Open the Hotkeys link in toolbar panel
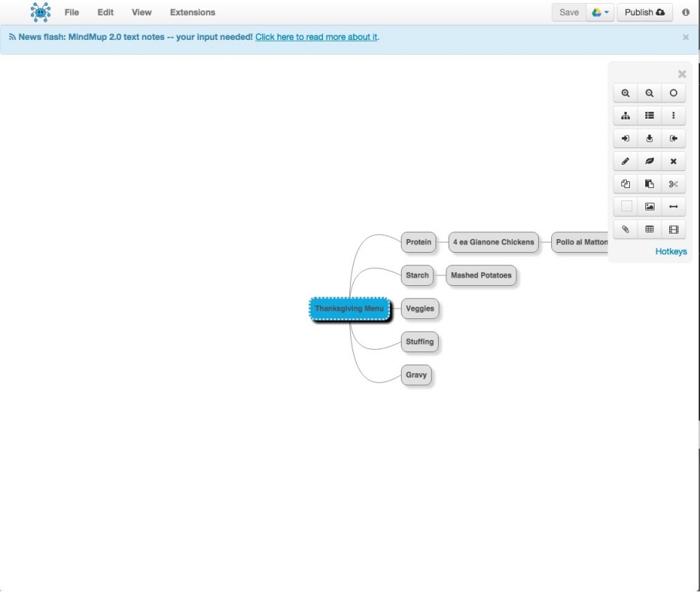Image resolution: width=700 pixels, height=592 pixels. [671, 251]
